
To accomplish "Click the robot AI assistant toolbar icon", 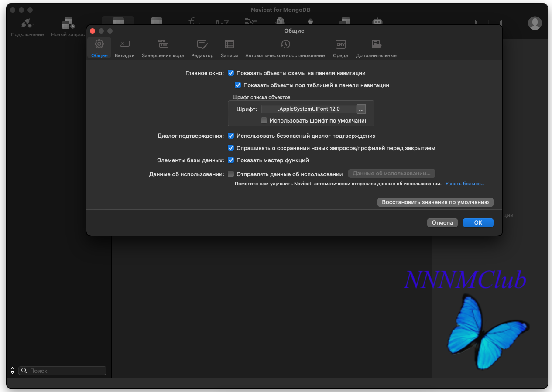I will tap(377, 22).
